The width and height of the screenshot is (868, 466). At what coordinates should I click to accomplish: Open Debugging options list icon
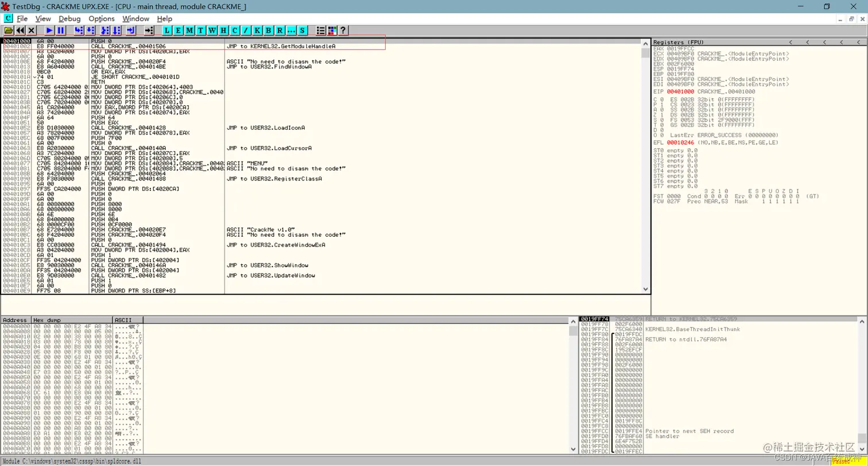pyautogui.click(x=321, y=30)
